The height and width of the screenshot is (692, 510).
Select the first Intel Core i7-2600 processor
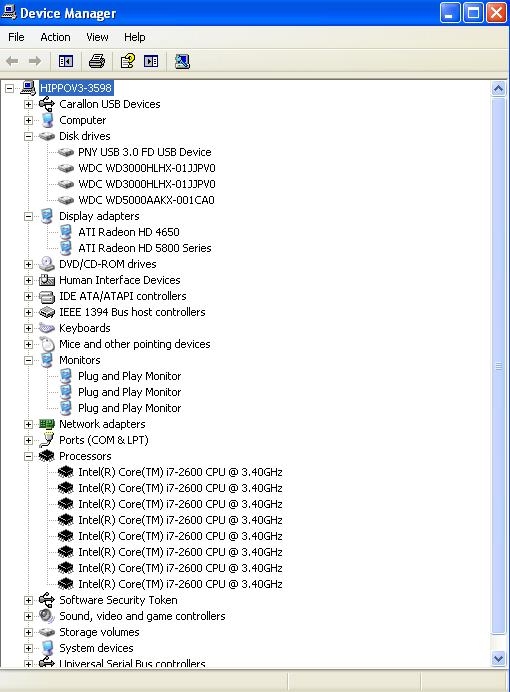pos(180,472)
